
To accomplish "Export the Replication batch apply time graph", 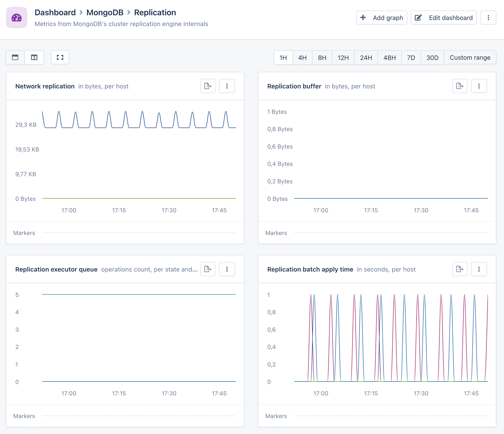I will 460,269.
